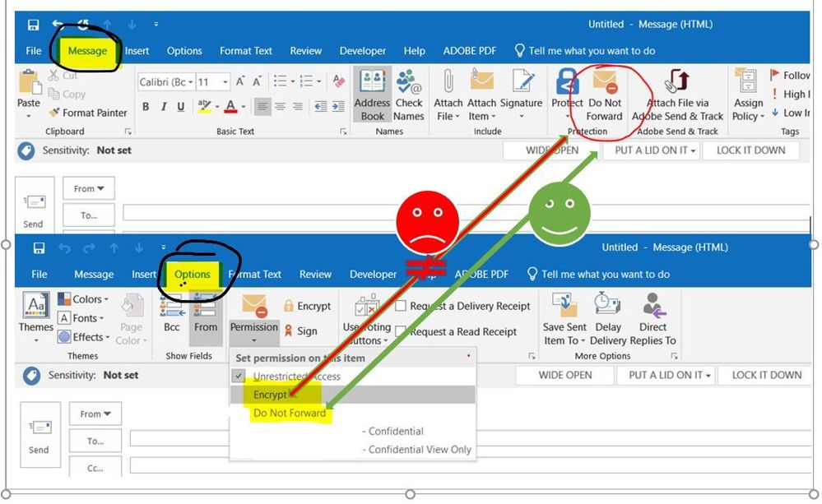Mark message as High Importance
This screenshot has height=504, width=822.
tap(775, 95)
